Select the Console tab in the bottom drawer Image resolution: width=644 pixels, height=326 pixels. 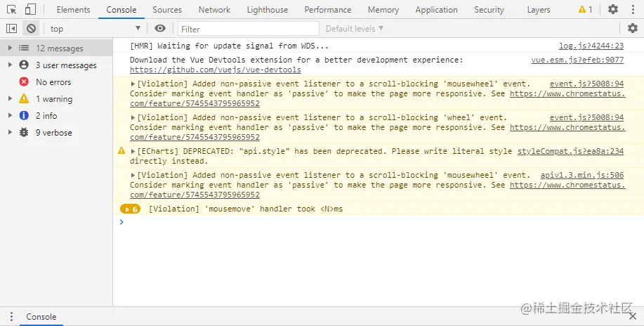pos(41,317)
